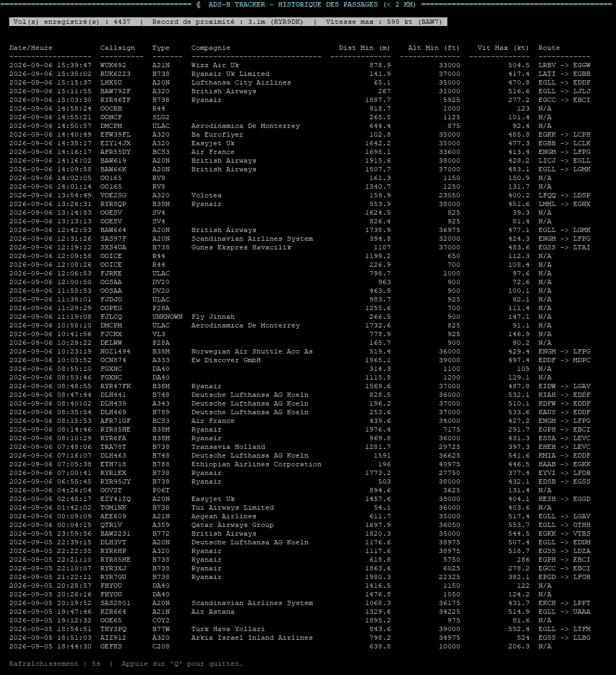The image size is (616, 675).
Task: Select 'Ryanair Uk Limited' company entry
Action: pos(230,74)
